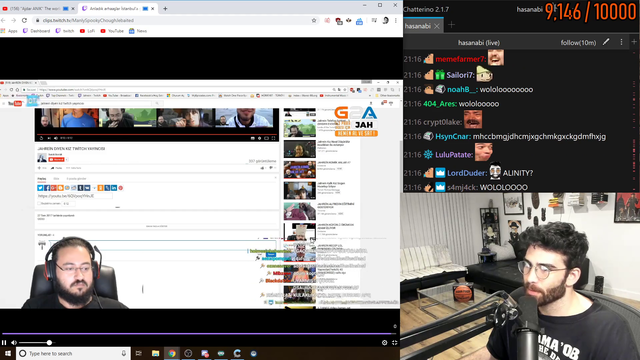This screenshot has width=640, height=360.
Task: Close the hasanabi Chatterino tab
Action: click(437, 26)
